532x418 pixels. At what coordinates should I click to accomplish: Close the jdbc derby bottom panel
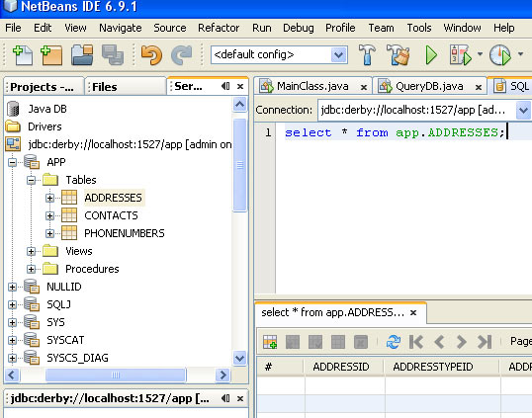tap(240, 398)
